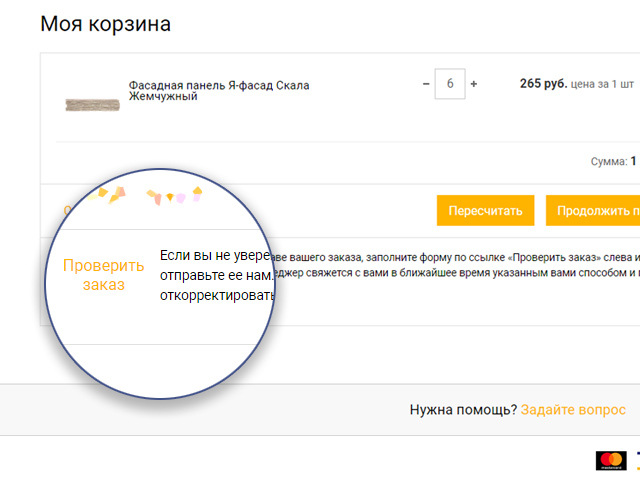The image size is (640, 480).
Task: Click the Моя корзина heading
Action: 105,24
